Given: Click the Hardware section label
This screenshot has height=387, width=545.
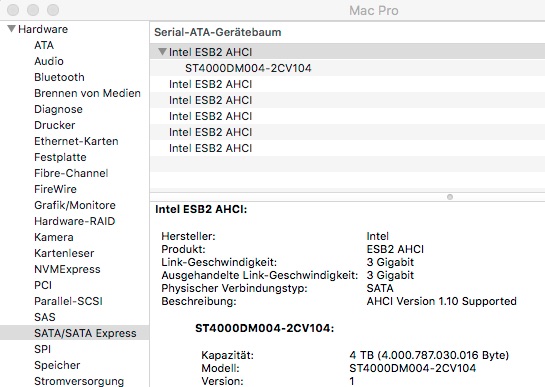Looking at the screenshot, I should pos(43,29).
